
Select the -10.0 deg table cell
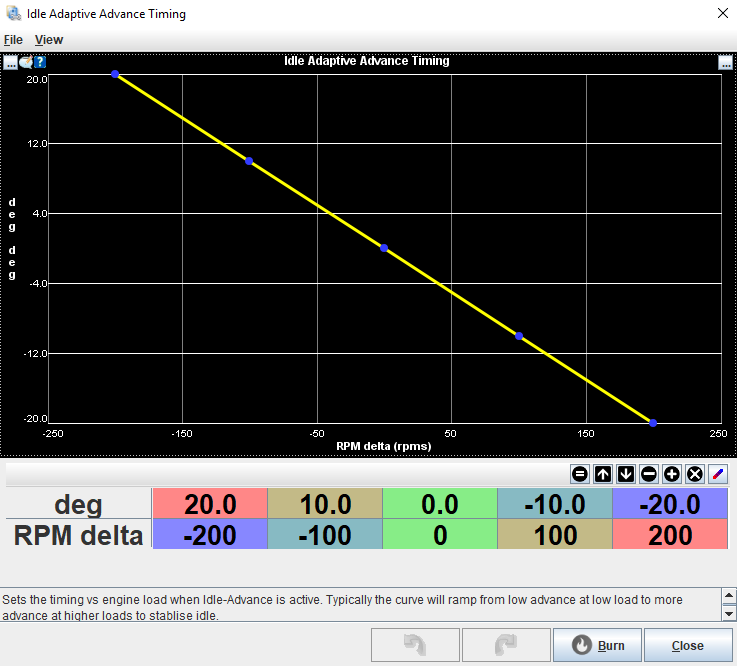554,504
